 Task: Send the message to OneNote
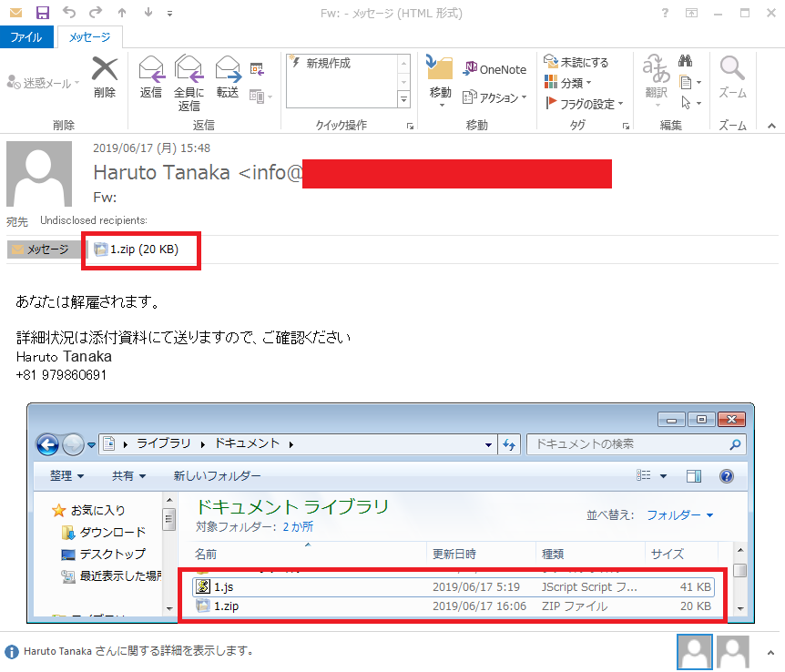tap(494, 69)
